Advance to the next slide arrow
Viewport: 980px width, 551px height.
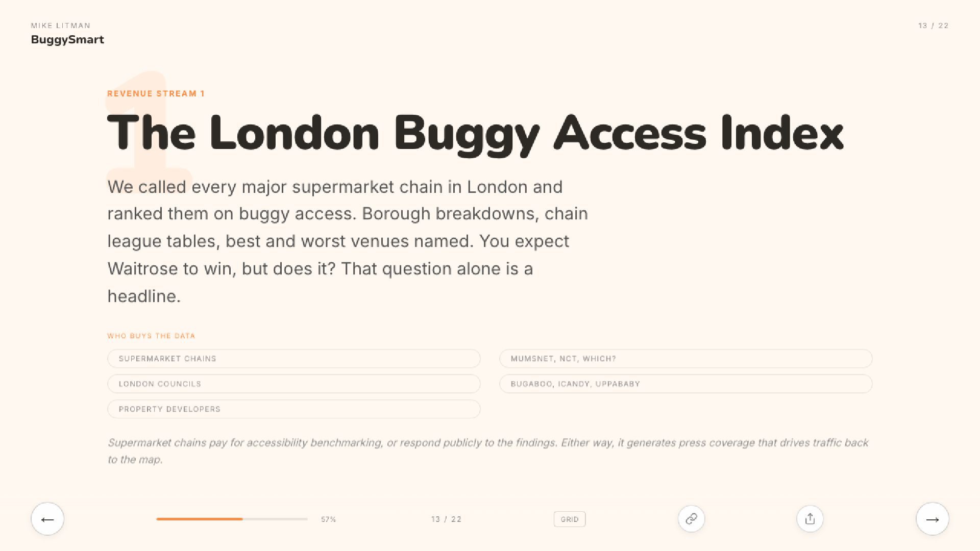tap(933, 519)
